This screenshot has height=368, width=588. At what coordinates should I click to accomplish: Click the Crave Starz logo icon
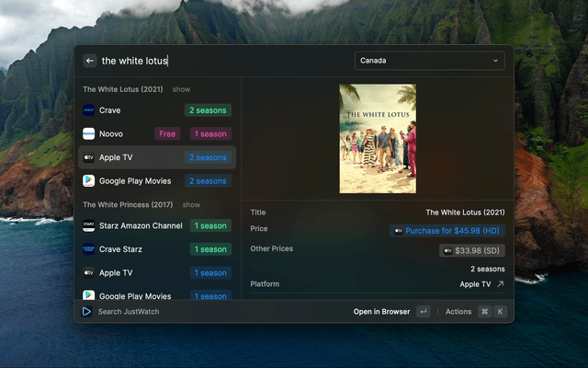(89, 249)
